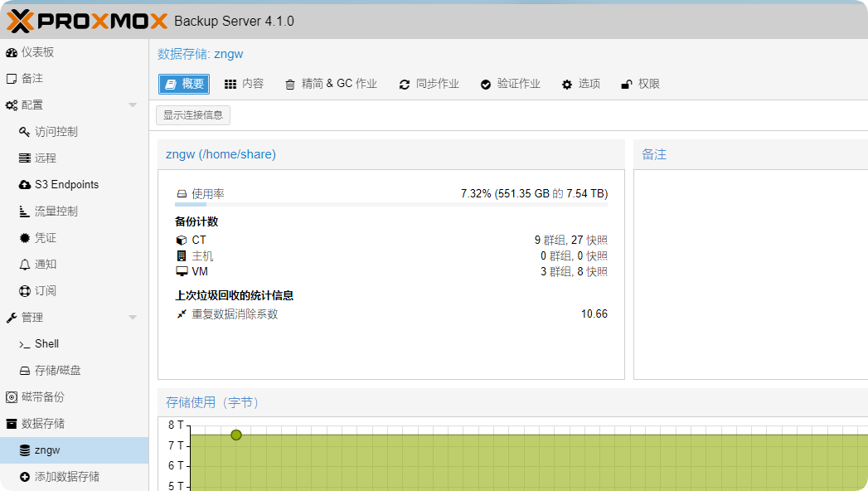Open 备注 notes sidebar item
The width and height of the screenshot is (868, 491).
[x=32, y=79]
